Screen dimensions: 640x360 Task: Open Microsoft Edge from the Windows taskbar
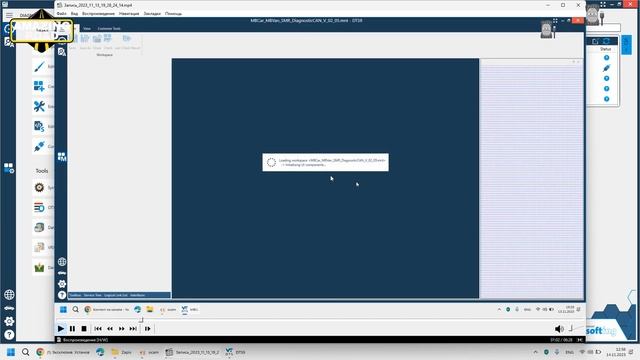(x=100, y=352)
